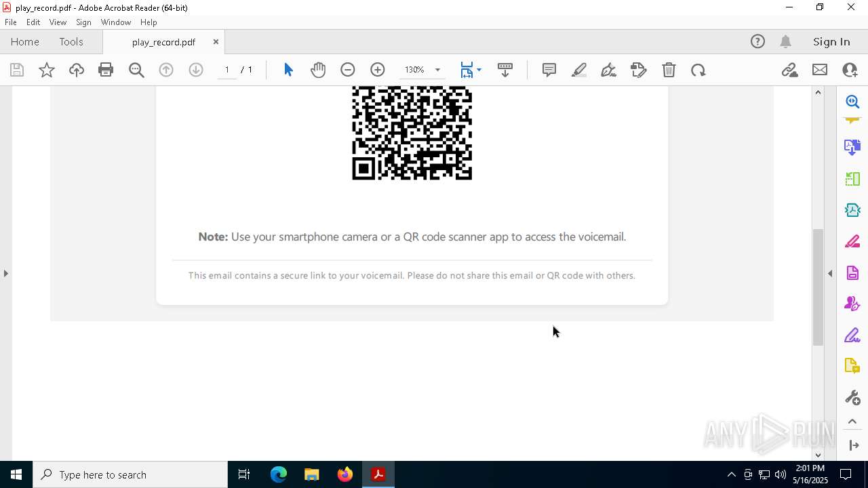Open the purple Fill & Sign tool
This screenshot has height=488, width=868.
point(852,335)
